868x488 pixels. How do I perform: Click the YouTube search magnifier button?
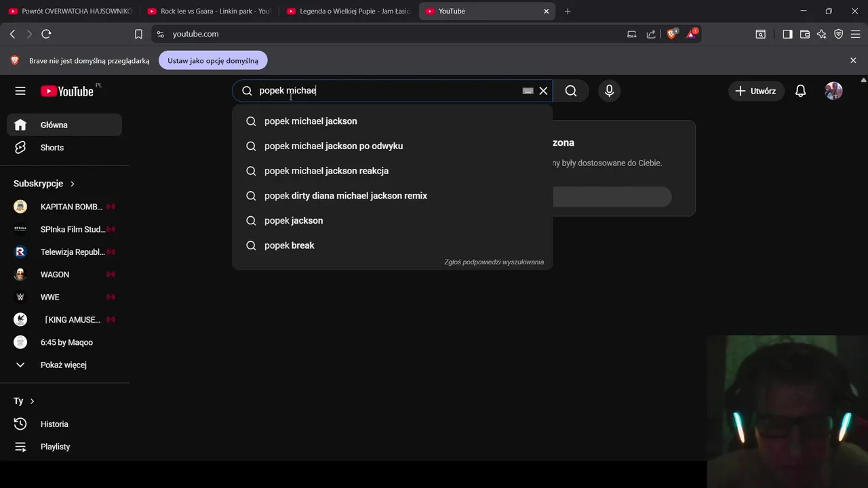click(x=571, y=91)
